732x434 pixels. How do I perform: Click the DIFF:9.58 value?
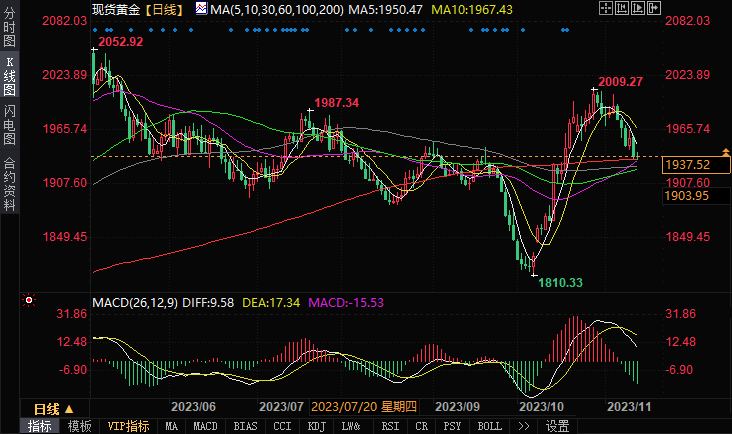[x=208, y=302]
